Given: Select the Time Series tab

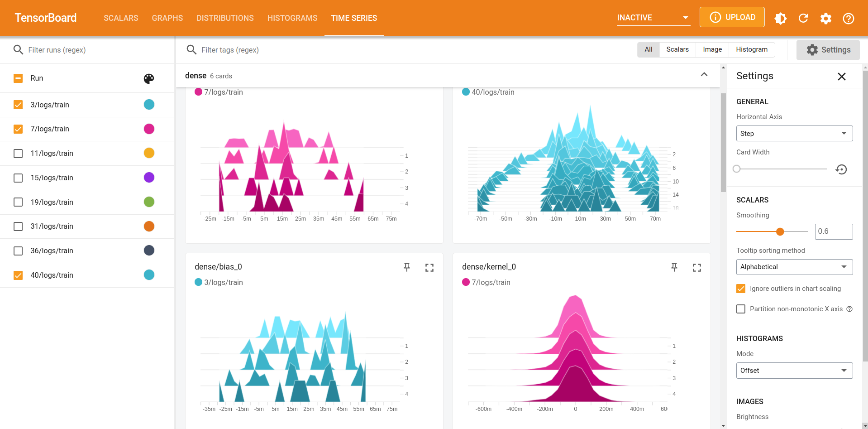Looking at the screenshot, I should pyautogui.click(x=354, y=18).
